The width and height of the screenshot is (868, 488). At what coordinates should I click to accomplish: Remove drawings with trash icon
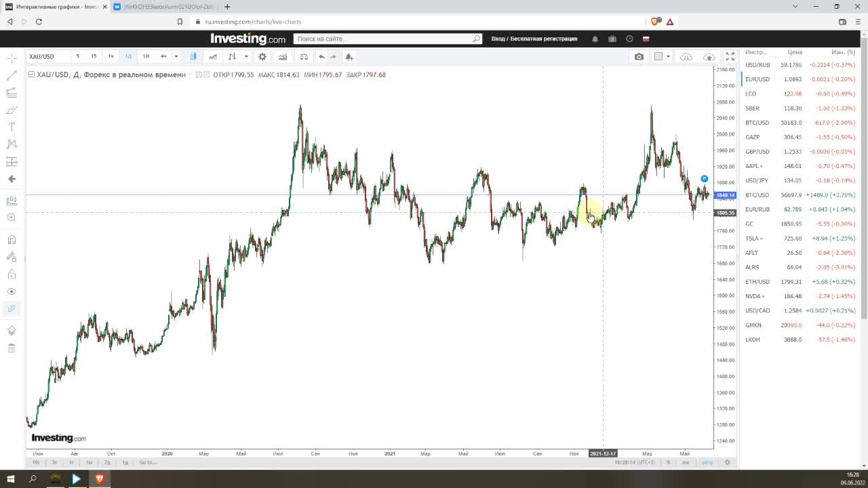tap(12, 348)
